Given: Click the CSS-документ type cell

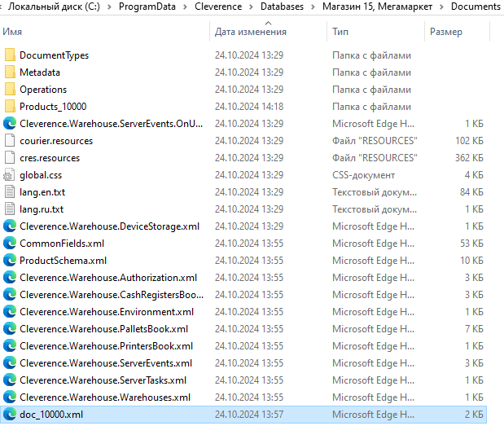Looking at the screenshot, I should (363, 175).
